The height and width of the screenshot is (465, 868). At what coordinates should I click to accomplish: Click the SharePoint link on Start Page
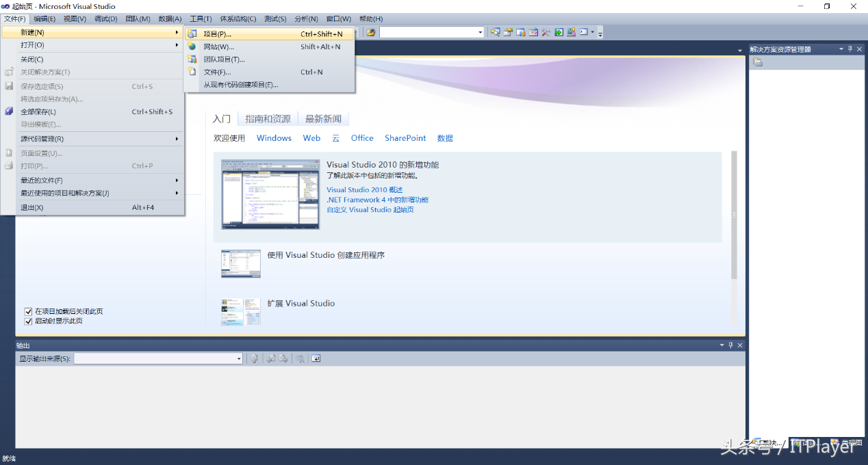(x=405, y=138)
